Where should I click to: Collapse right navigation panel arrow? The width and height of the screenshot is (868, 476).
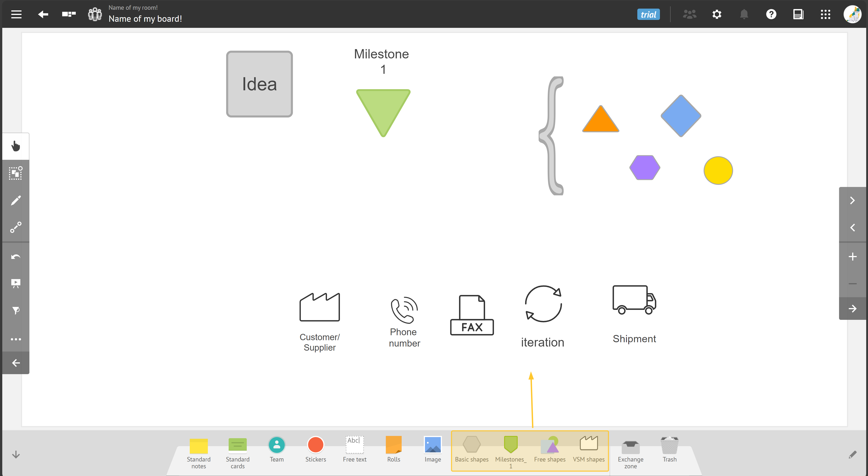coord(852,309)
